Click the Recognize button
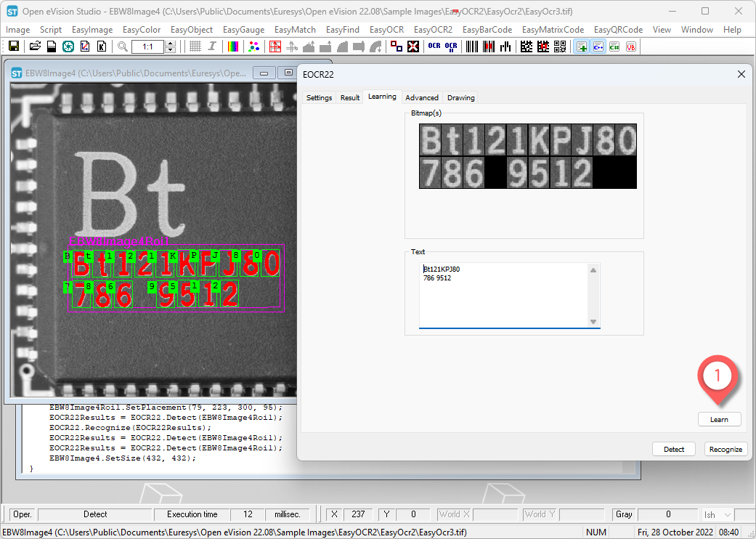The height and width of the screenshot is (539, 756). click(725, 449)
